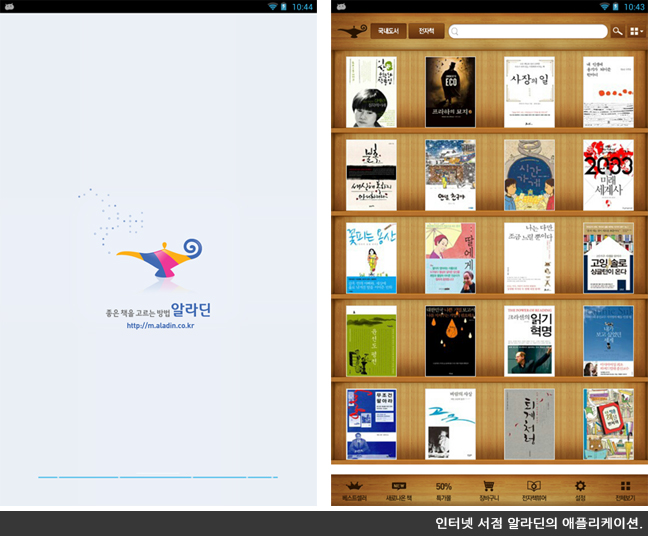Open the book cover with boy's portrait

[x=371, y=92]
